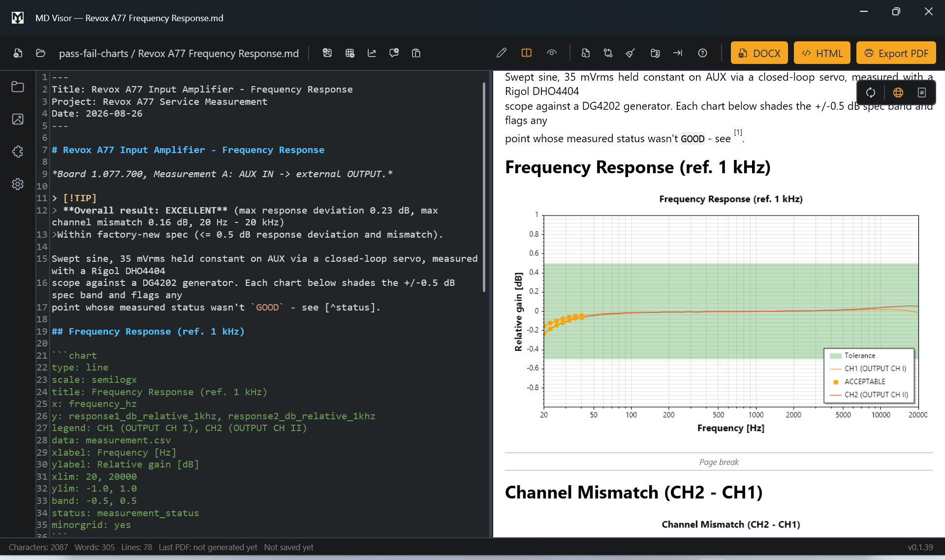945x560 pixels.
Task: Place cursor on line 2 Title text
Action: (x=202, y=90)
